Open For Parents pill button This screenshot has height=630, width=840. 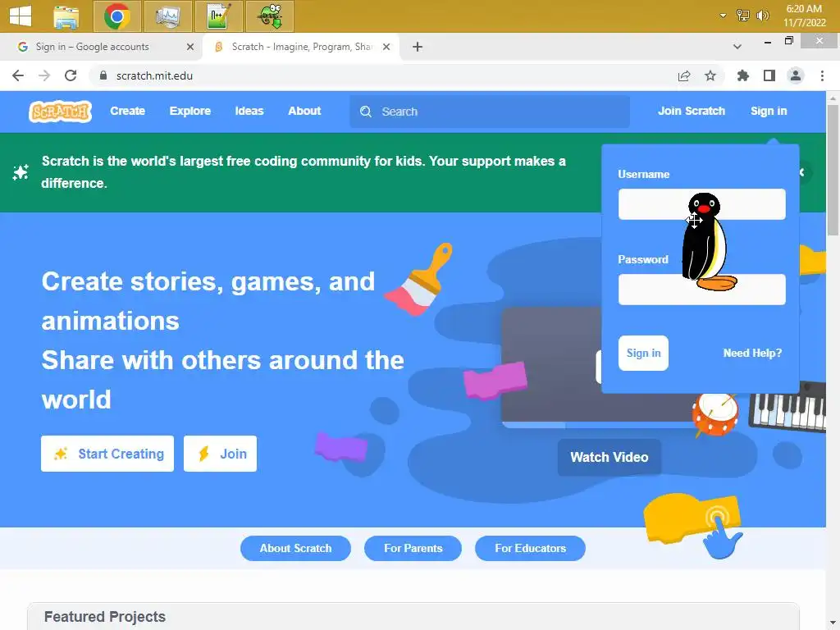[x=413, y=548]
